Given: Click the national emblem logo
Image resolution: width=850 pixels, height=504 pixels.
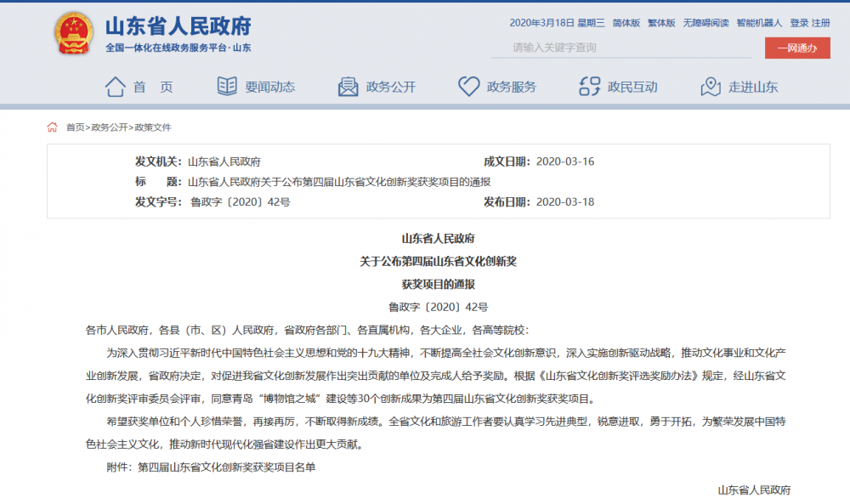Looking at the screenshot, I should pyautogui.click(x=76, y=34).
